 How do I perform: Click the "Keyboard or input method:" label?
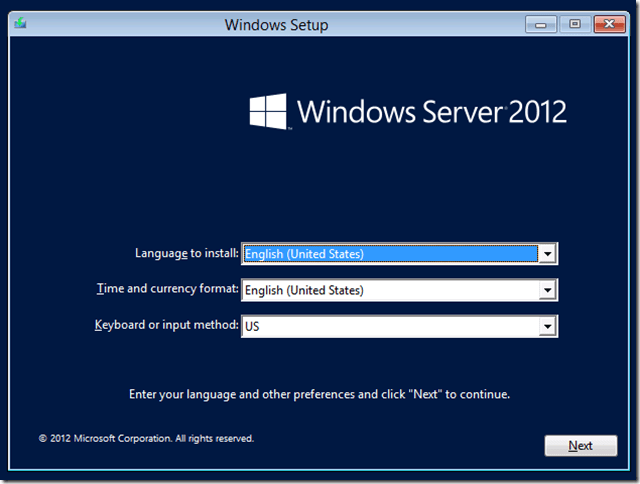pyautogui.click(x=166, y=325)
